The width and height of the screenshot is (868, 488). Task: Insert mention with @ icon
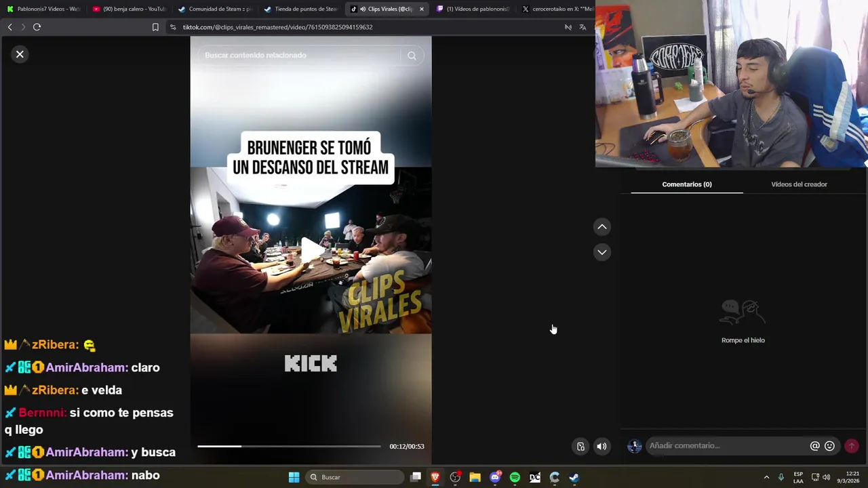[815, 446]
